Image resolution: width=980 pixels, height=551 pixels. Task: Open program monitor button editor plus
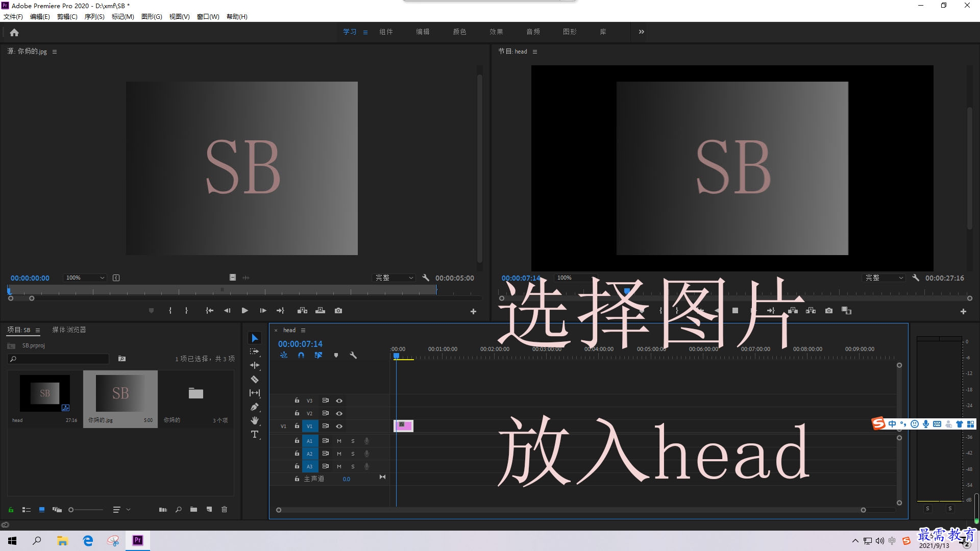coord(963,311)
